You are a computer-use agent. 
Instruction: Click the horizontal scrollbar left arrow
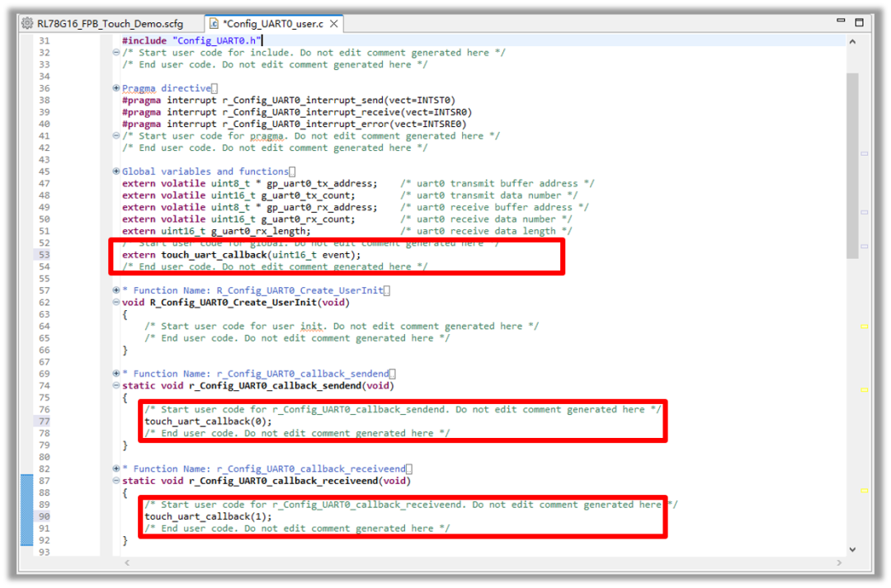click(x=126, y=562)
